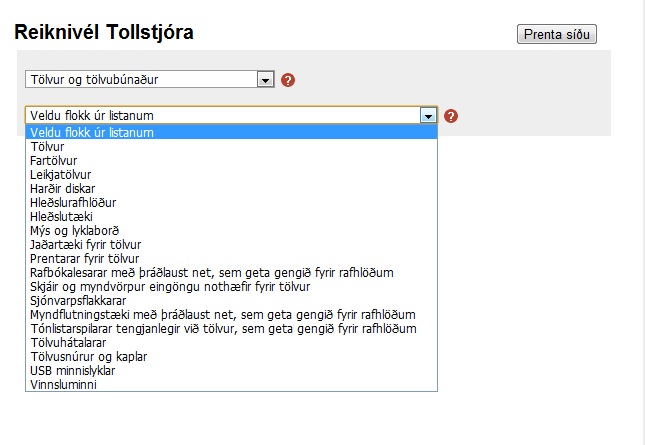
Task: Choose Jaðartæki fyrir tölvur
Action: click(x=86, y=244)
